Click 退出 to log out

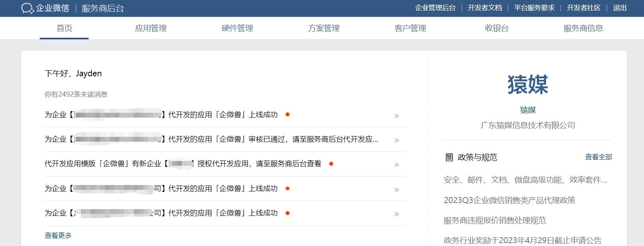point(620,8)
